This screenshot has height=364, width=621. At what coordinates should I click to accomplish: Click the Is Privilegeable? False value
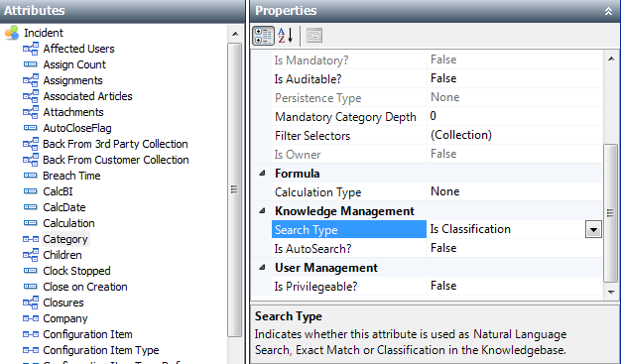pyautogui.click(x=443, y=286)
